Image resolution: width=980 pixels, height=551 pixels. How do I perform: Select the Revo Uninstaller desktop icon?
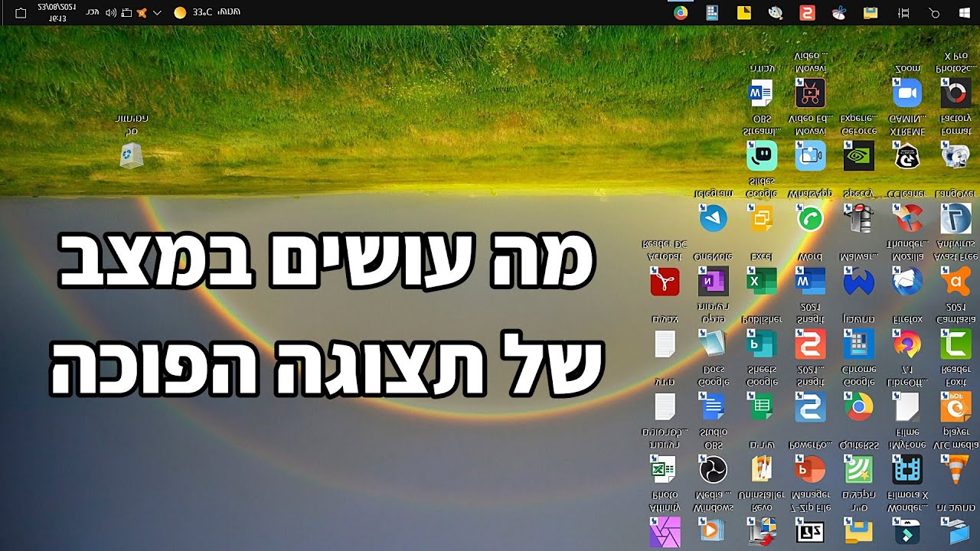click(762, 530)
